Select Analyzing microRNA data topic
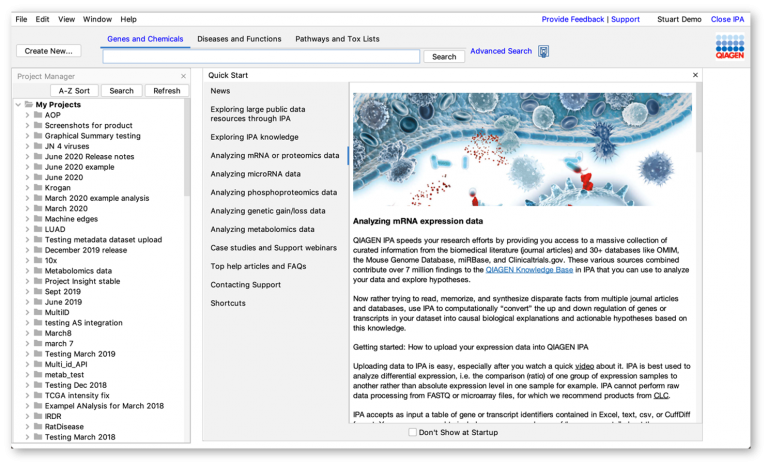The width and height of the screenshot is (768, 466). (x=256, y=174)
